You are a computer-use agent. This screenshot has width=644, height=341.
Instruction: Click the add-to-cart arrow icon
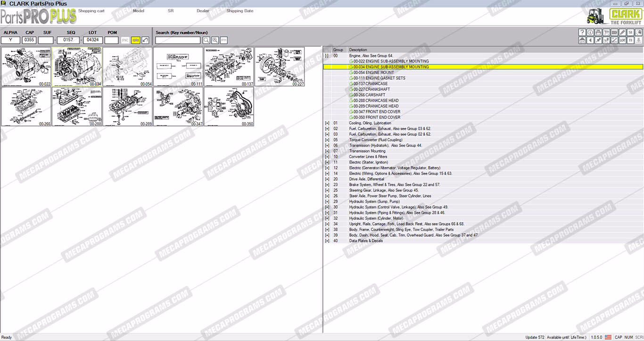coord(606,40)
